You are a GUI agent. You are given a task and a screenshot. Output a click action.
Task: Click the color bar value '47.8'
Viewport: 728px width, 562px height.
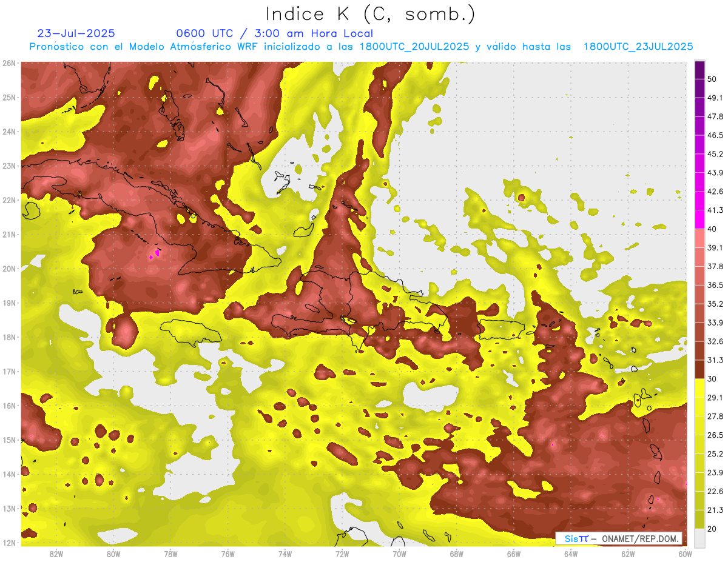(x=715, y=117)
